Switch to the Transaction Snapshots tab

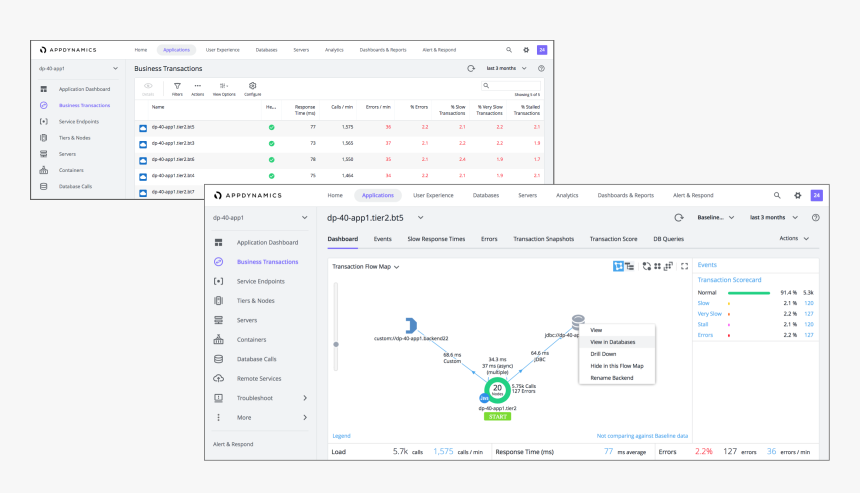(x=545, y=239)
